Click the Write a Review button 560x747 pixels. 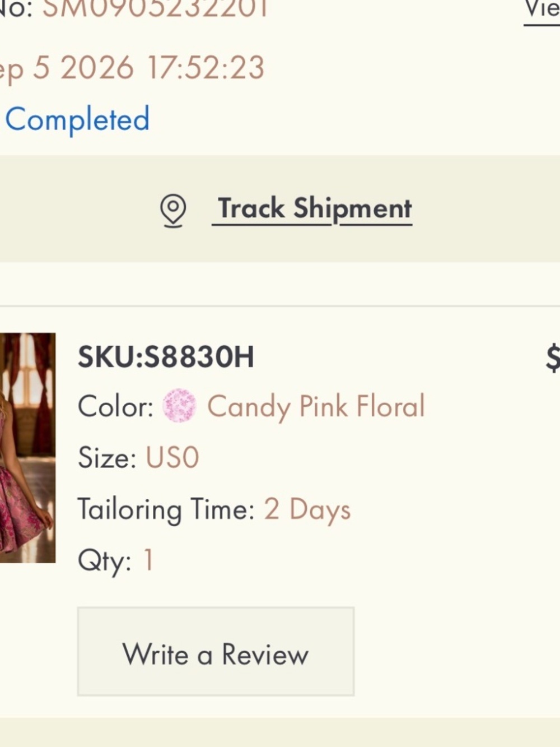(x=216, y=651)
